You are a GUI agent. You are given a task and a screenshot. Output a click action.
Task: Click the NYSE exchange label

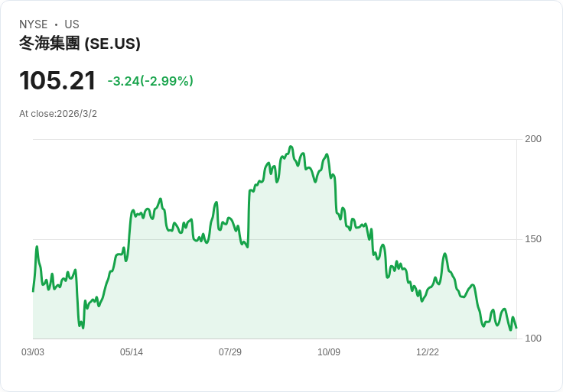pos(34,24)
